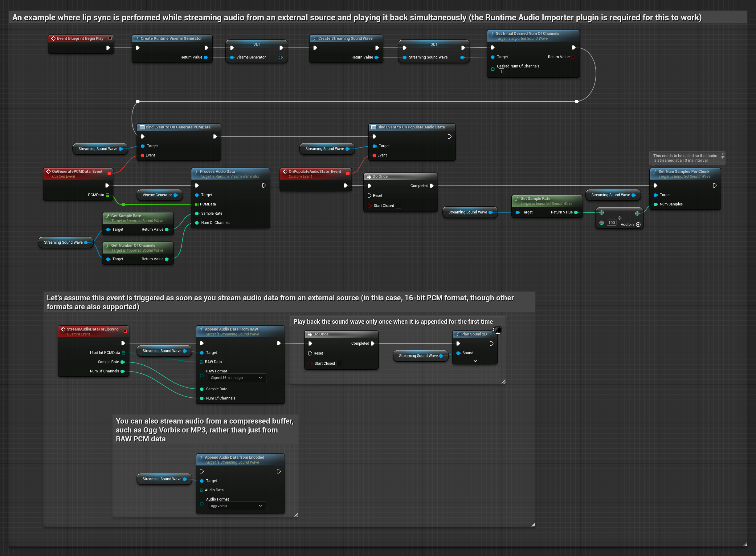This screenshot has height=556, width=756.
Task: Click the pin icon on the 10 ms comment bubble
Action: click(x=723, y=154)
